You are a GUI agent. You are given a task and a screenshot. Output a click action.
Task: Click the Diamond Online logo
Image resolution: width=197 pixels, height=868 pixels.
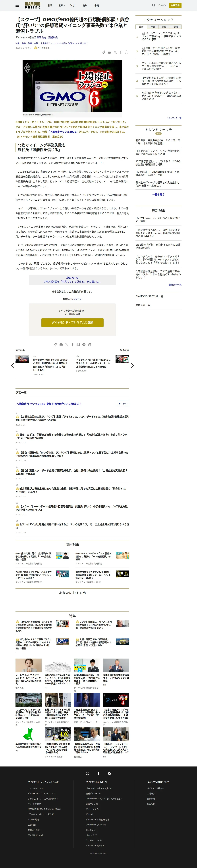pyautogui.click(x=32, y=5)
